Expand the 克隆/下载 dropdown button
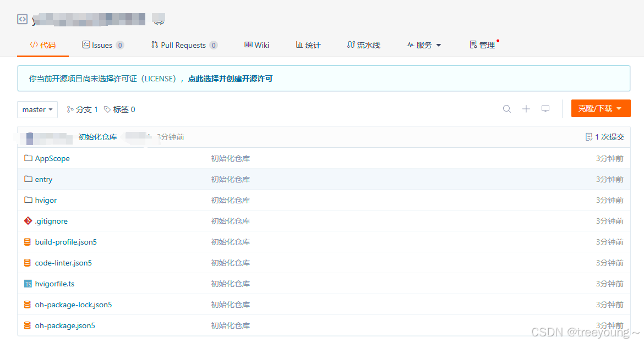 tap(601, 108)
